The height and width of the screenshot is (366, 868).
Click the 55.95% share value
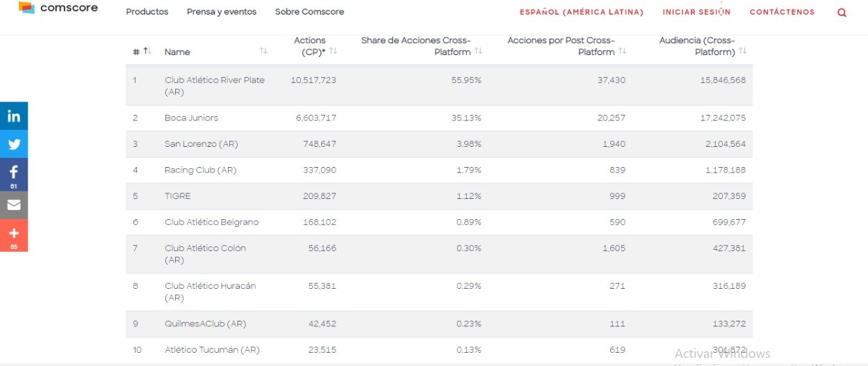tap(466, 80)
